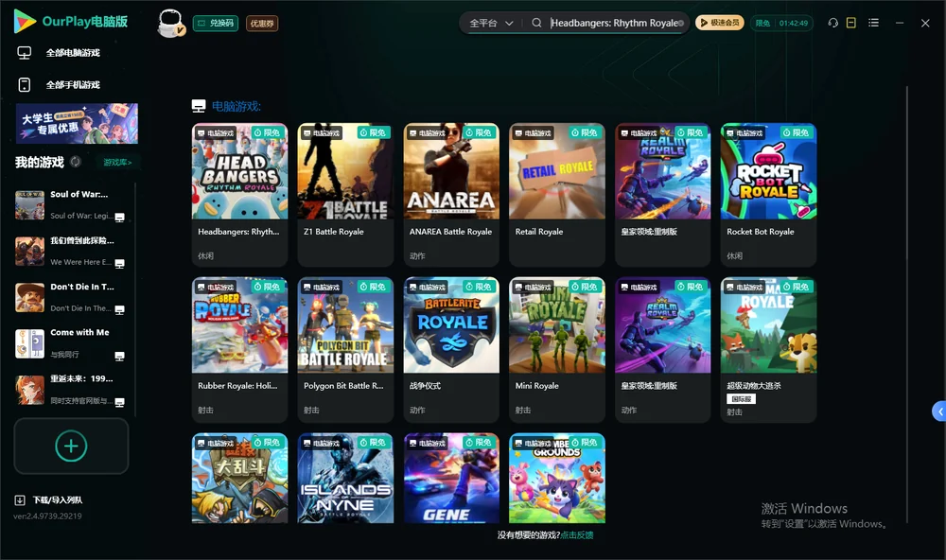
Task: Open the 超级动物大逃杀 game card
Action: click(x=768, y=349)
